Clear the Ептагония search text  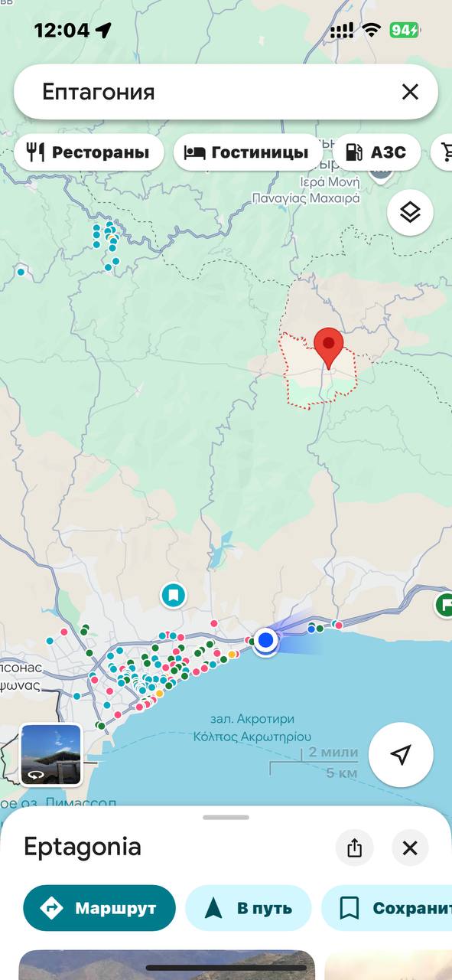411,93
